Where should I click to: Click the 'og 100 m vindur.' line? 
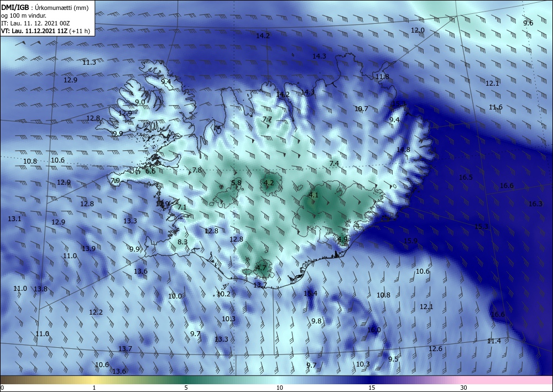[24, 15]
